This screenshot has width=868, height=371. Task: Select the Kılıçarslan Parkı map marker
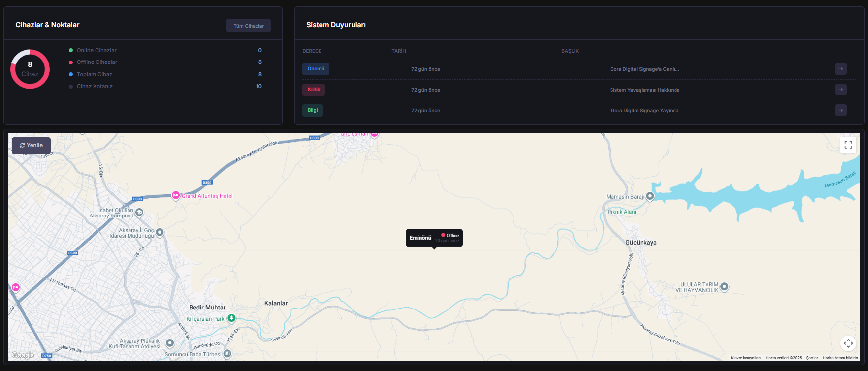click(x=231, y=318)
